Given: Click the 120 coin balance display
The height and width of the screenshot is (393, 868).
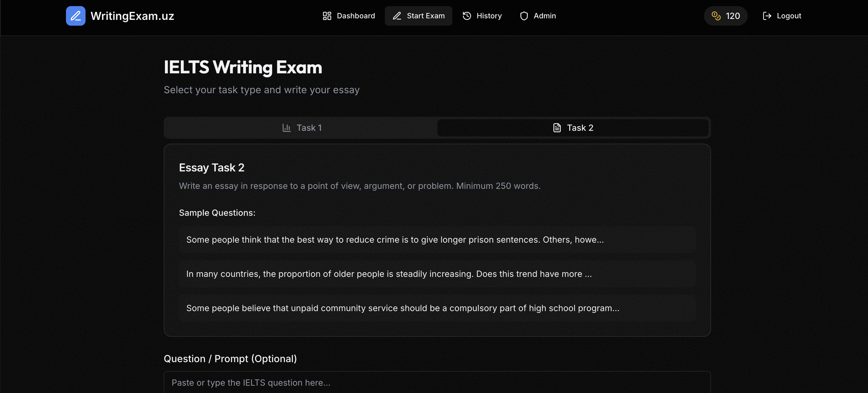Looking at the screenshot, I should (725, 16).
